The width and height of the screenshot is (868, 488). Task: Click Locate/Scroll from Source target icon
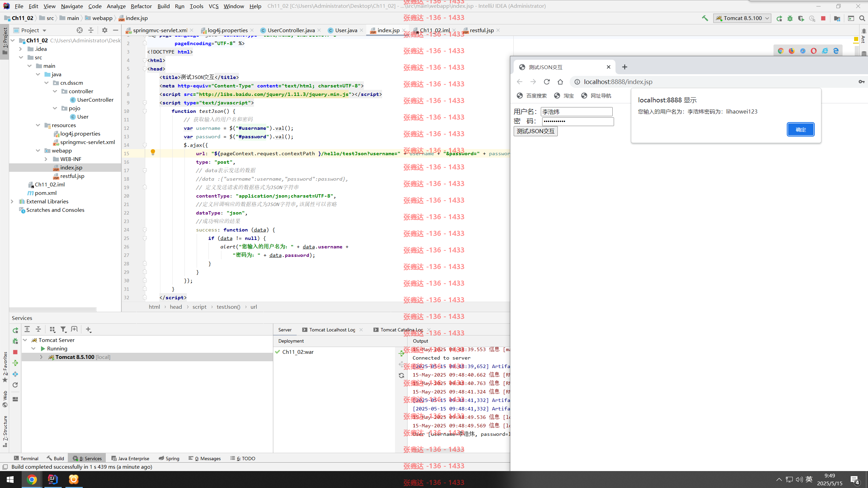(x=80, y=30)
